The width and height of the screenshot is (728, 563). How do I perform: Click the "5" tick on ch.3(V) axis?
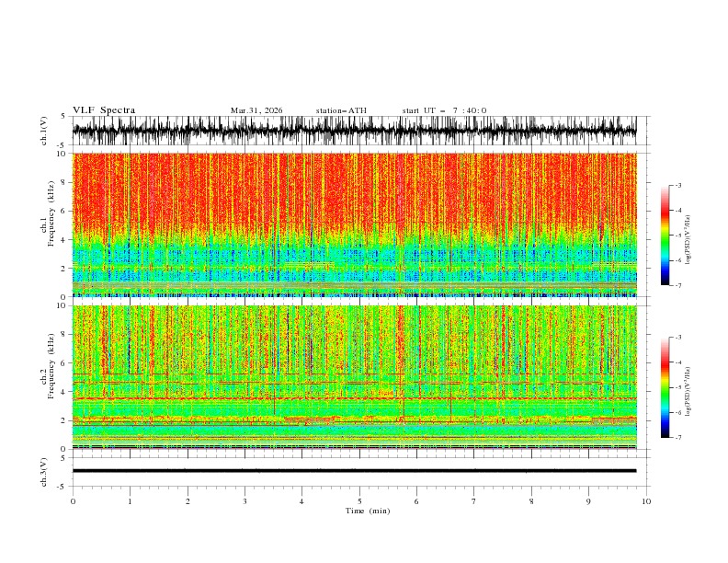(63, 457)
